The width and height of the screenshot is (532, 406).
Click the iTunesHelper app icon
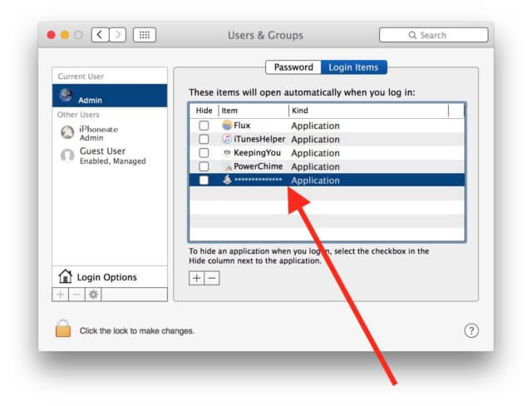click(227, 139)
